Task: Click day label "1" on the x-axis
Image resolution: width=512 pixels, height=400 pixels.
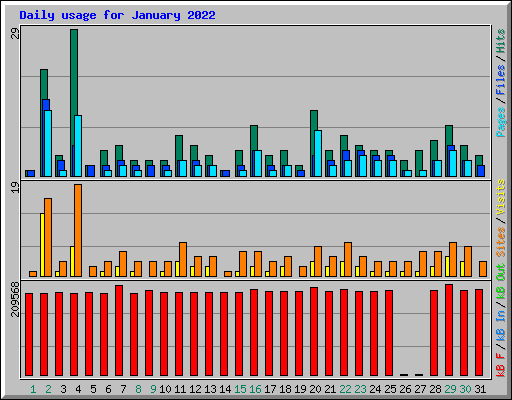Action: (x=33, y=389)
